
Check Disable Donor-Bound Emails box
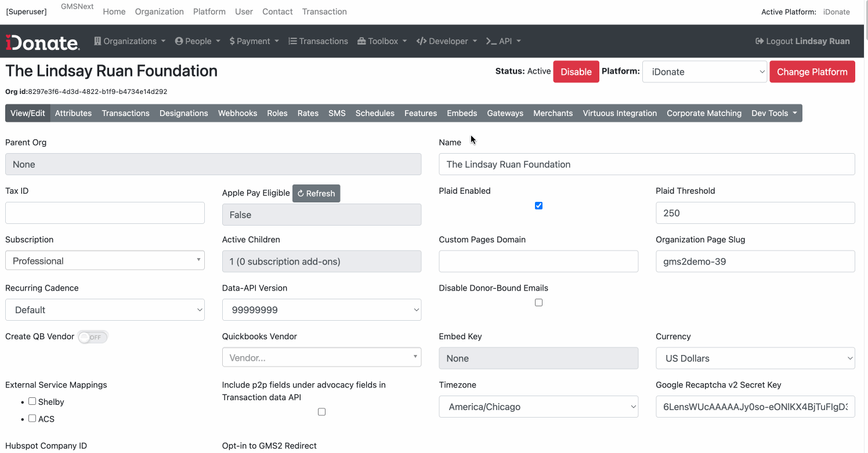point(538,302)
